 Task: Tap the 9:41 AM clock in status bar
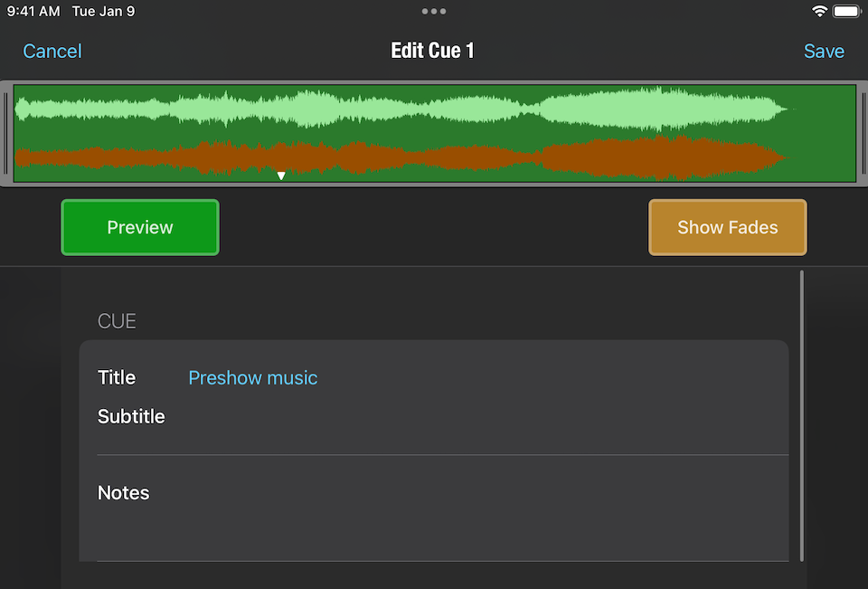[x=33, y=12]
